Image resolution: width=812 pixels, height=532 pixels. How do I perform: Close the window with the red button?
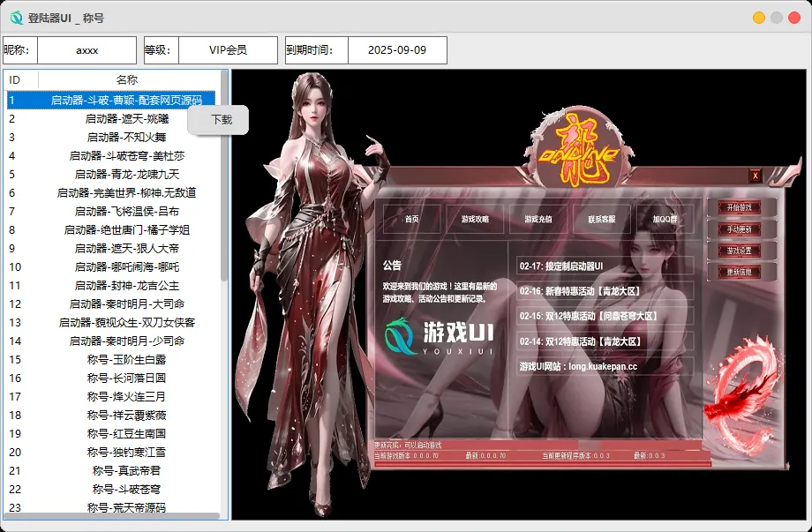click(x=793, y=18)
